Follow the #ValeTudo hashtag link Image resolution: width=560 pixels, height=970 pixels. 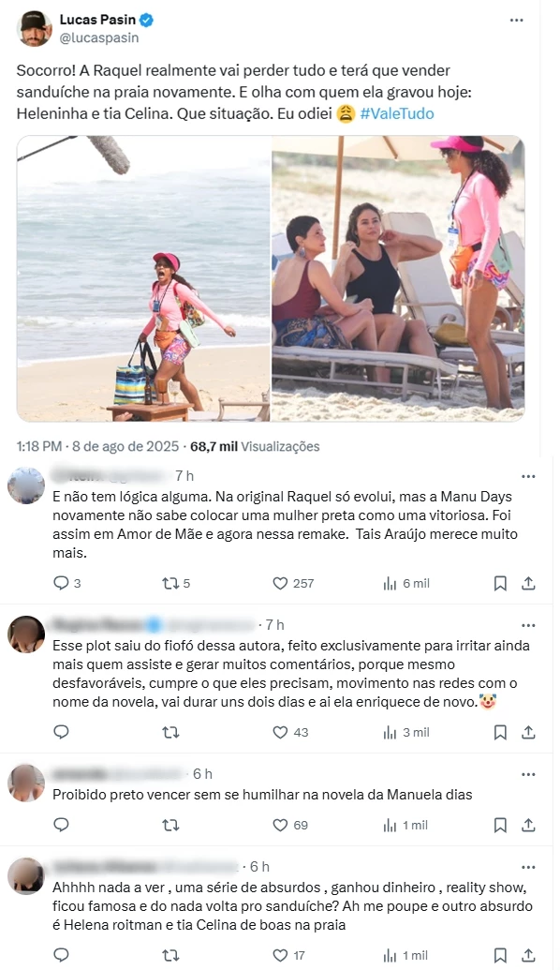point(397,113)
